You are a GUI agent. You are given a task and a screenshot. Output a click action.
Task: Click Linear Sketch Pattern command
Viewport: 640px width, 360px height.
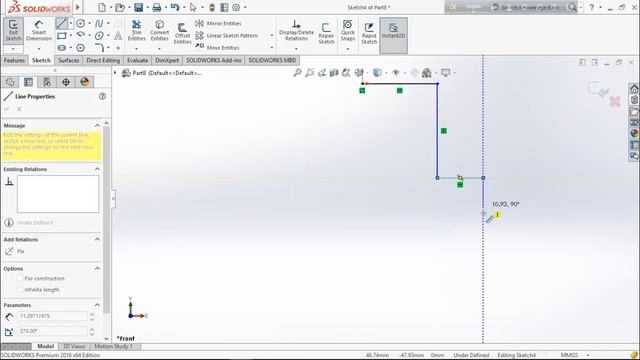pyautogui.click(x=227, y=36)
